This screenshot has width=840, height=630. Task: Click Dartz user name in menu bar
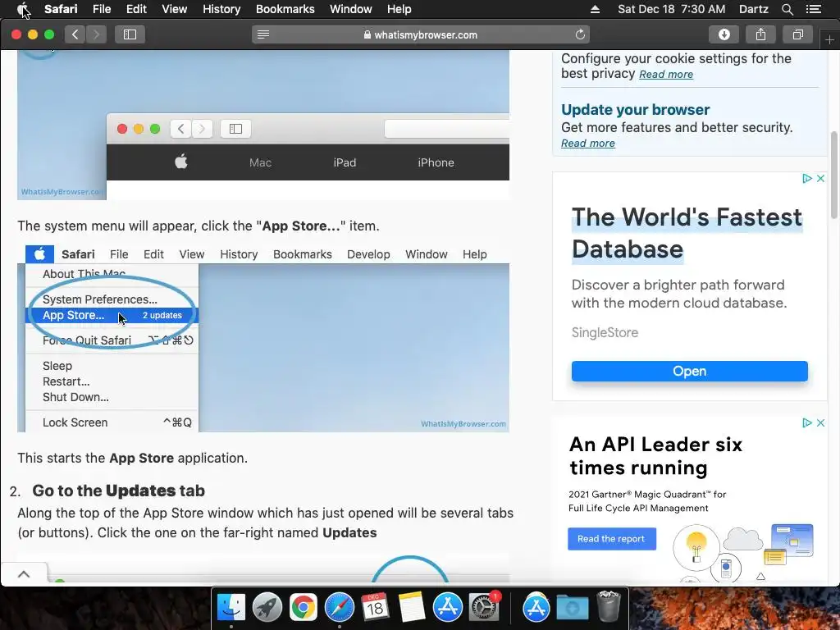753,9
